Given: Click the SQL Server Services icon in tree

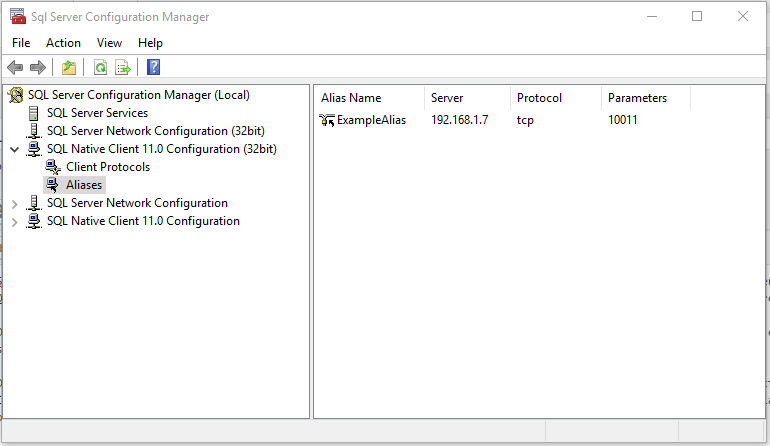Looking at the screenshot, I should coord(35,113).
